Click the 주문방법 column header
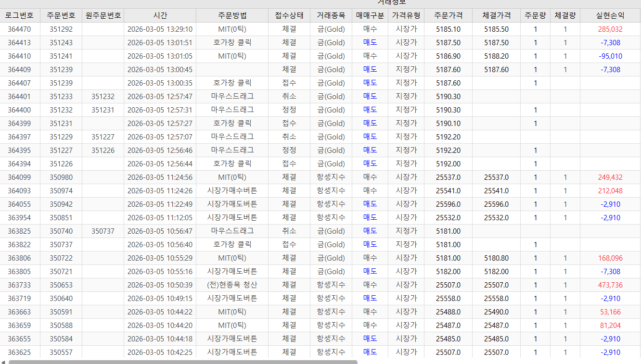Screen dimensions: 641x364 coord(231,15)
